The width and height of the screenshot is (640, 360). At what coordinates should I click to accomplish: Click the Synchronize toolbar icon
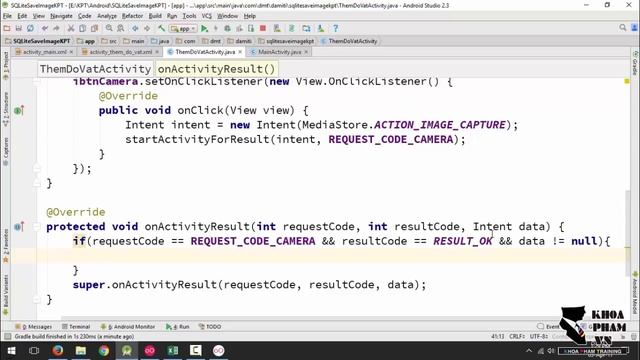[x=30, y=29]
